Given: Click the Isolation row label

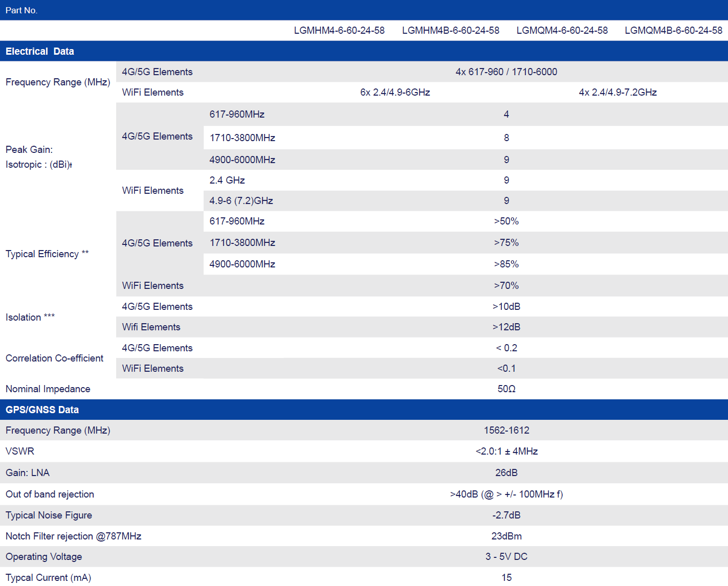Looking at the screenshot, I should click(x=30, y=318).
